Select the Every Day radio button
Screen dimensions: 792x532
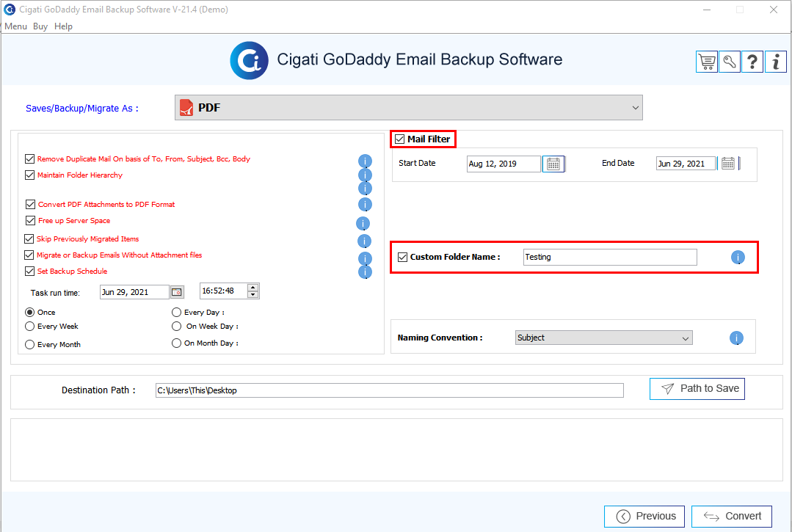176,313
